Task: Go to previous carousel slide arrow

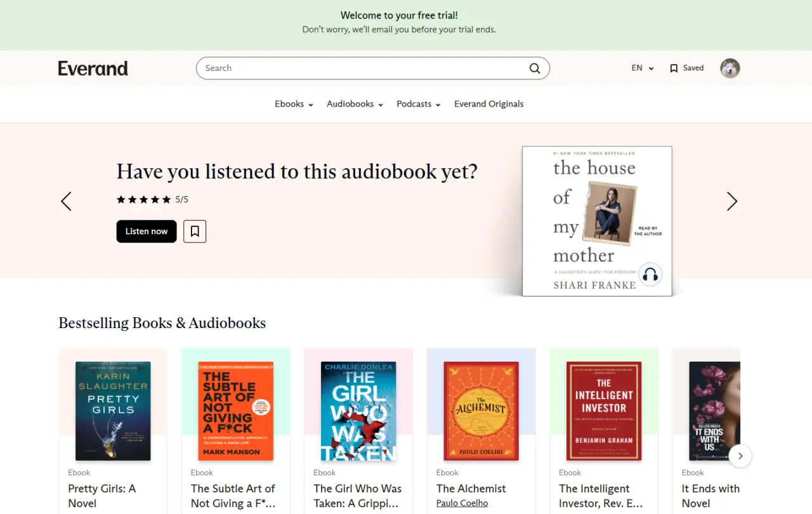Action: pos(66,201)
